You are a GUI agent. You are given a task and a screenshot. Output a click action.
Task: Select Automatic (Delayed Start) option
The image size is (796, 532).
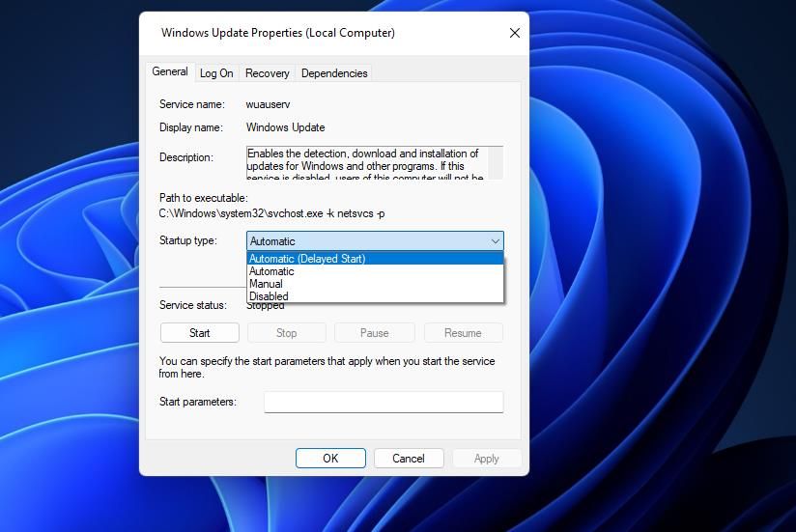tap(375, 259)
